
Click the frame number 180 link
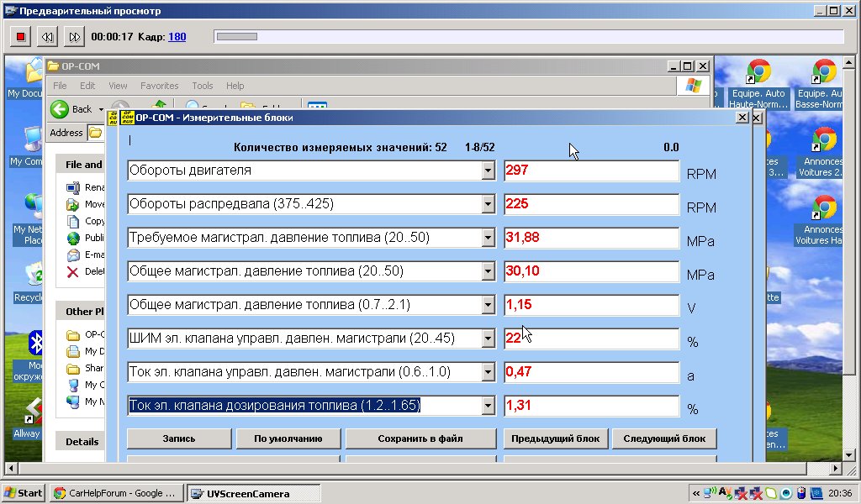[x=177, y=37]
